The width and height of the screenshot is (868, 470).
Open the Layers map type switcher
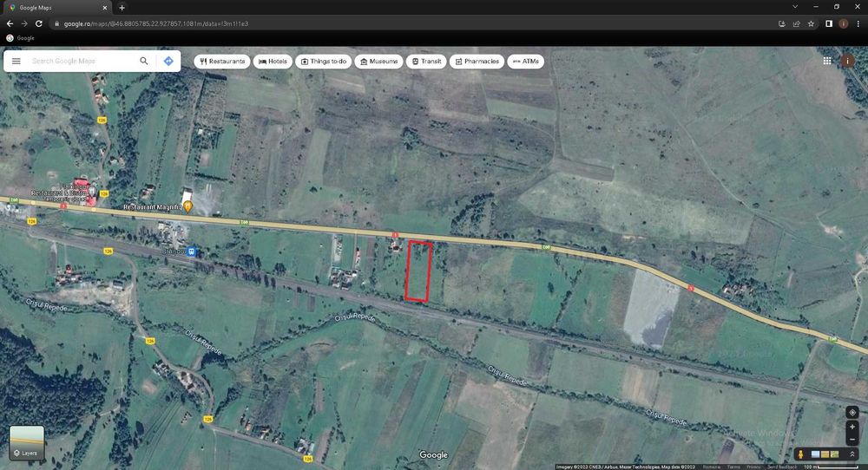[x=27, y=442]
